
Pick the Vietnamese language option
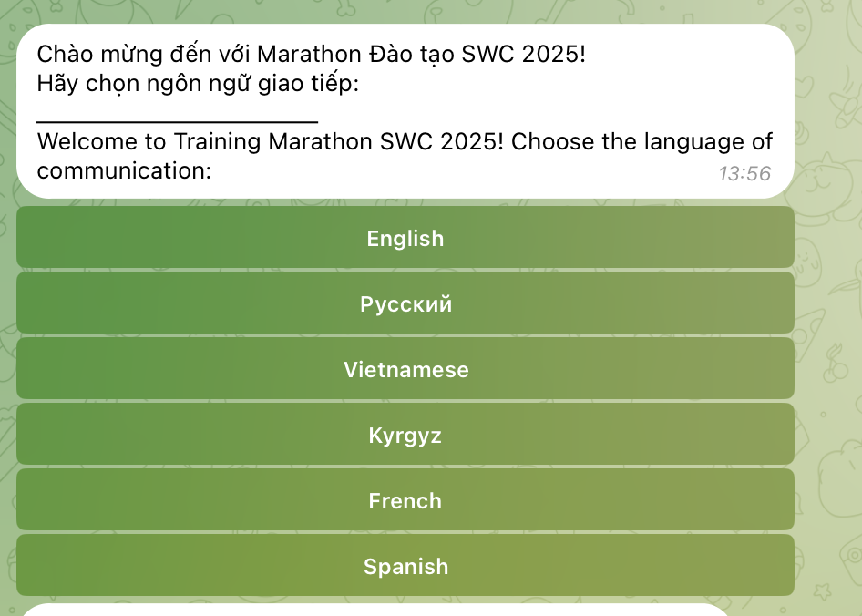coord(405,369)
